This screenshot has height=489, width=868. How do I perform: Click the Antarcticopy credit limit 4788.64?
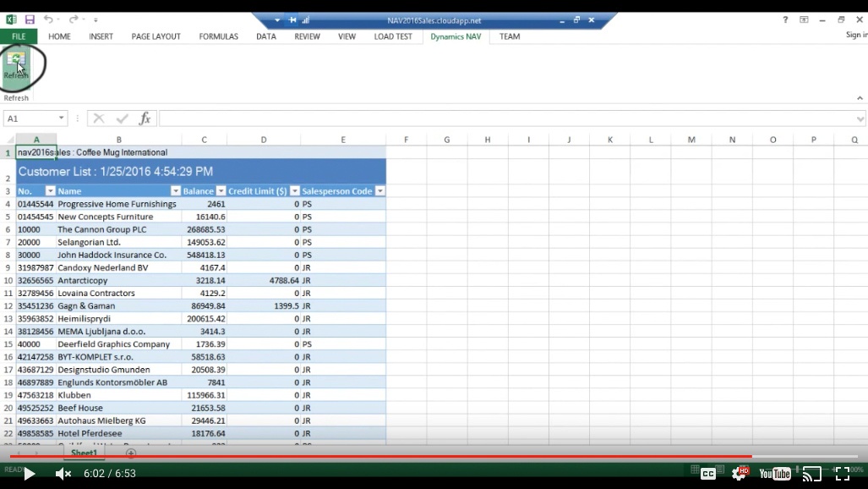pos(264,281)
